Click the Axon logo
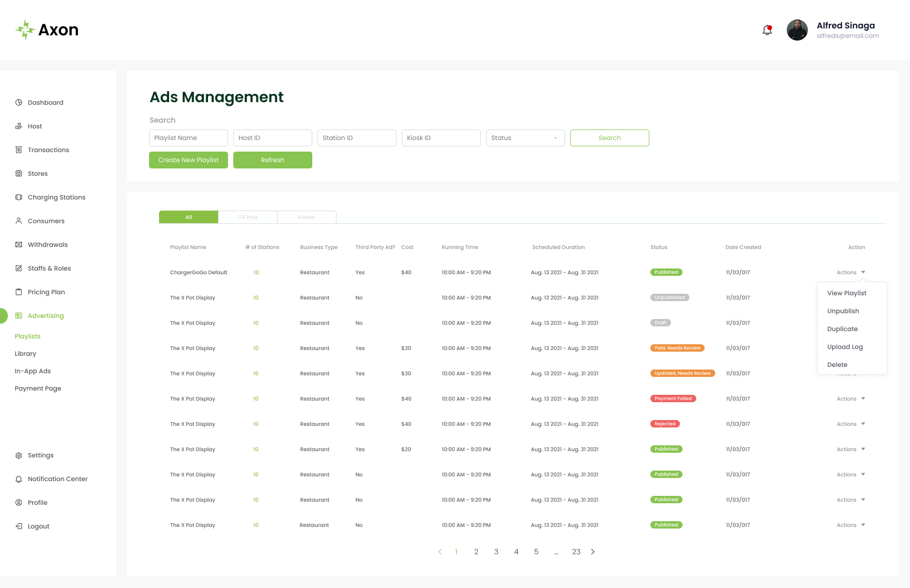This screenshot has height=588, width=910. pos(47,30)
